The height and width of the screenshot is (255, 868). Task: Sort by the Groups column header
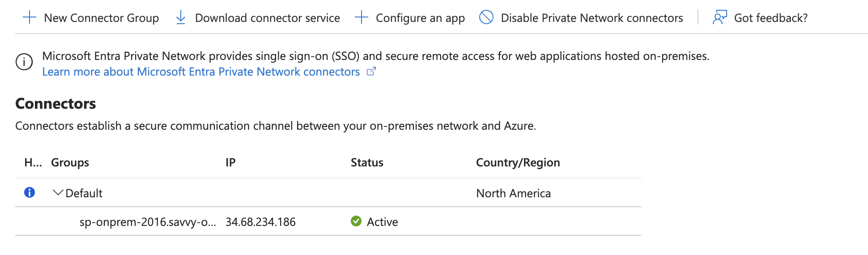click(x=70, y=162)
